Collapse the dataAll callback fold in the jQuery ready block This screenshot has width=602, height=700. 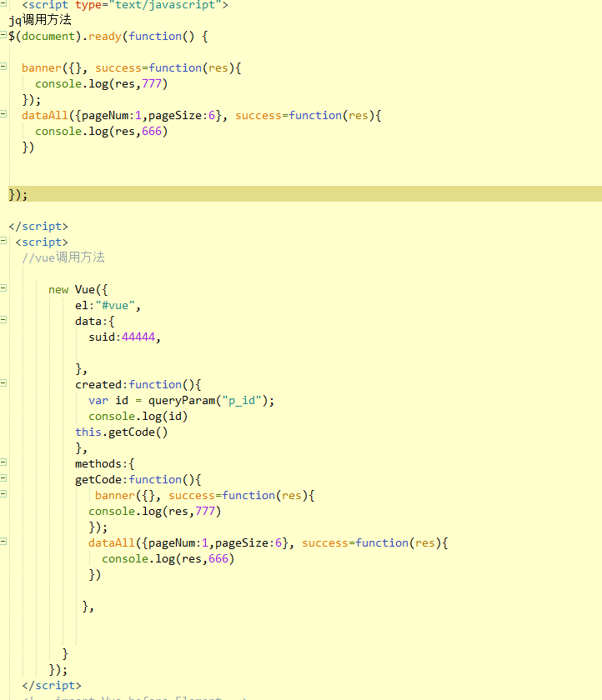3,114
